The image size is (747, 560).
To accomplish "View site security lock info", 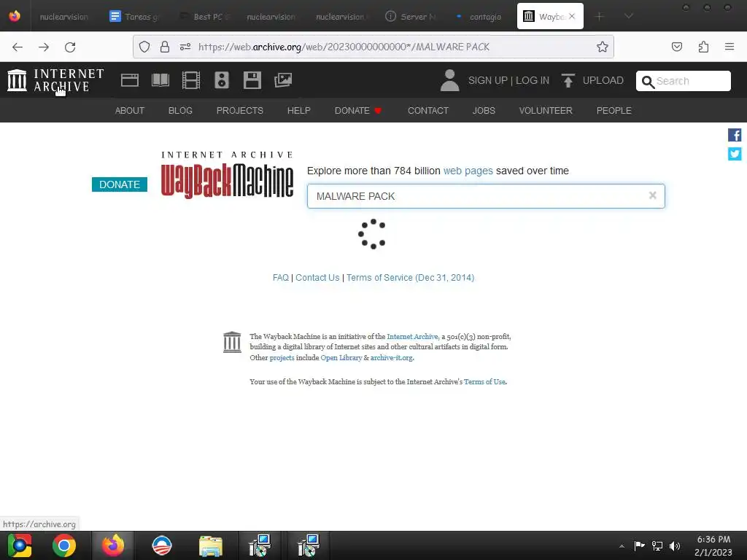I will tap(165, 47).
